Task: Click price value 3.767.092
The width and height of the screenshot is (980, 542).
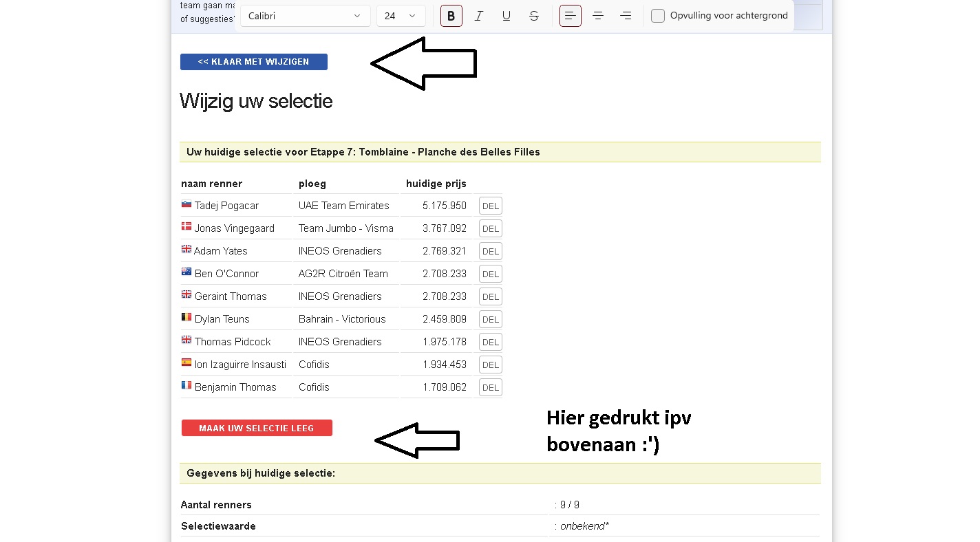Action: coord(445,228)
